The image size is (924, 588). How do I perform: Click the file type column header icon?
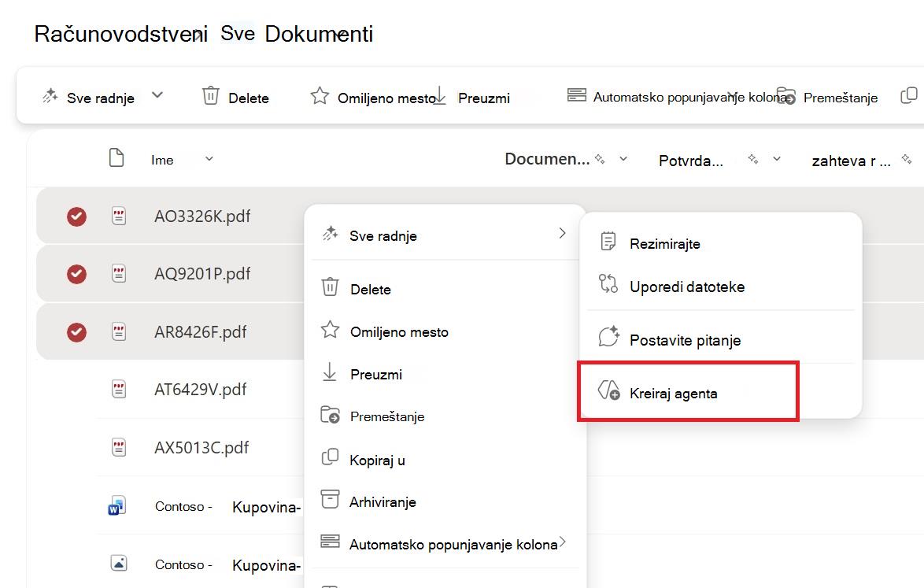(116, 158)
